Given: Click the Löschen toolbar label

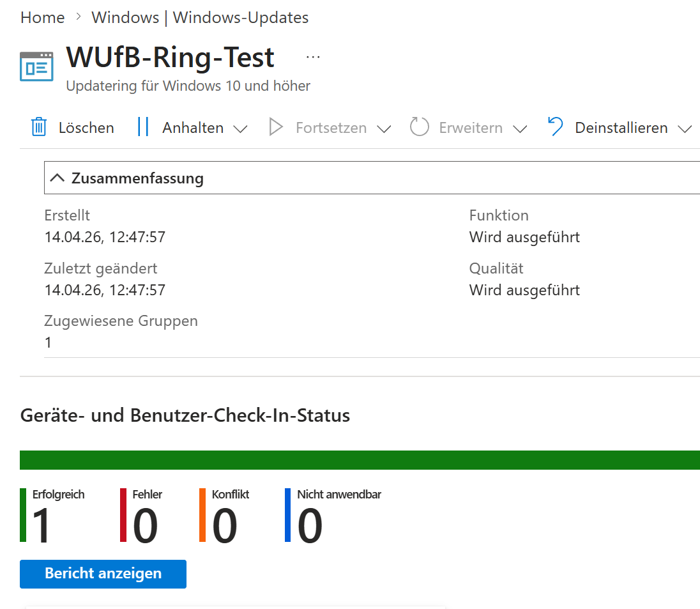Looking at the screenshot, I should 86,128.
